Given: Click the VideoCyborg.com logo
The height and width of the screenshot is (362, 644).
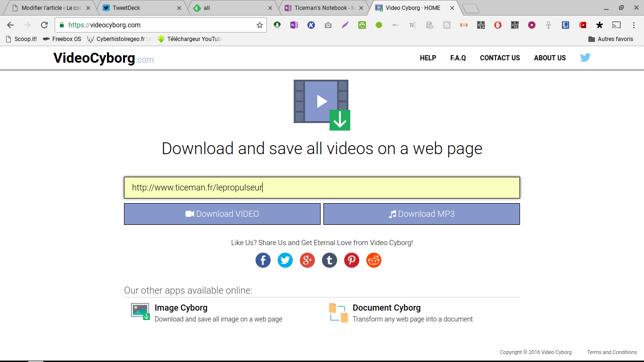Looking at the screenshot, I should [x=104, y=58].
